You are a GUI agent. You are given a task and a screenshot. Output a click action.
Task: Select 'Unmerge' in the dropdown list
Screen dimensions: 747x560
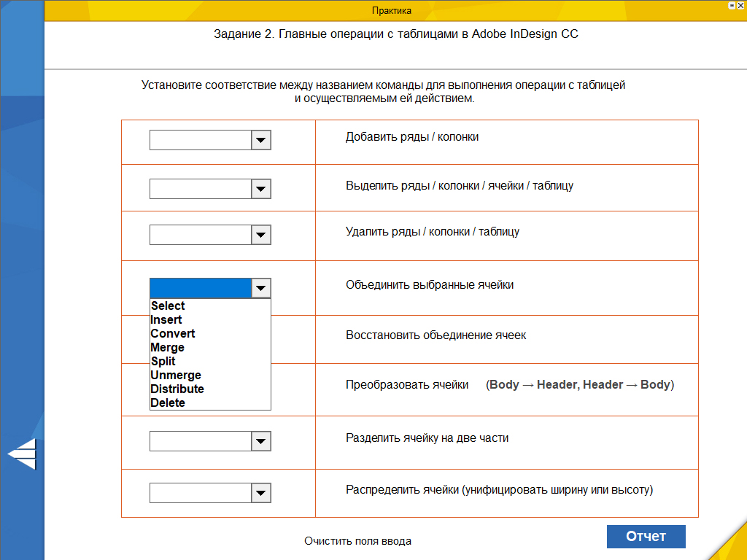(x=176, y=376)
